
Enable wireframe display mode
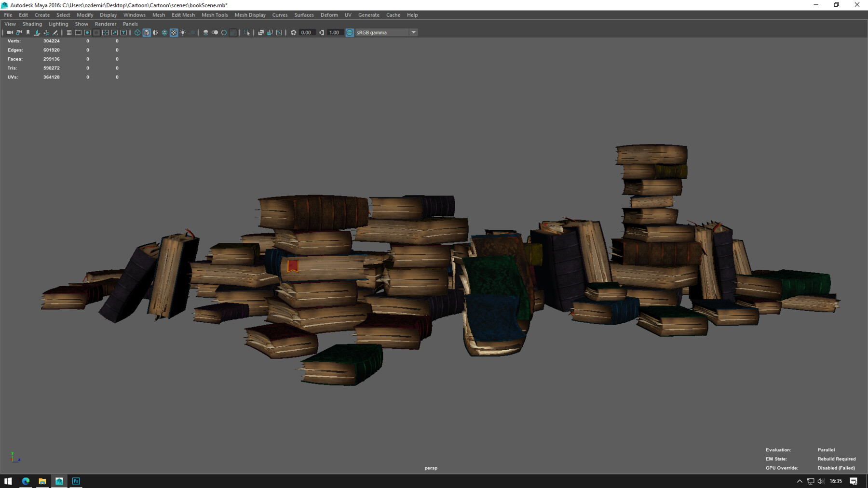pyautogui.click(x=137, y=33)
